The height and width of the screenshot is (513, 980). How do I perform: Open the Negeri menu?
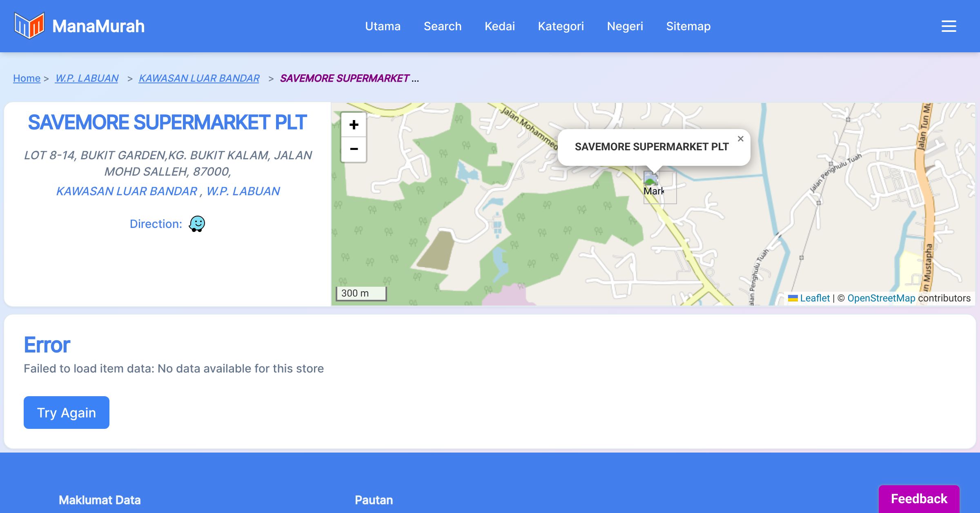(625, 26)
